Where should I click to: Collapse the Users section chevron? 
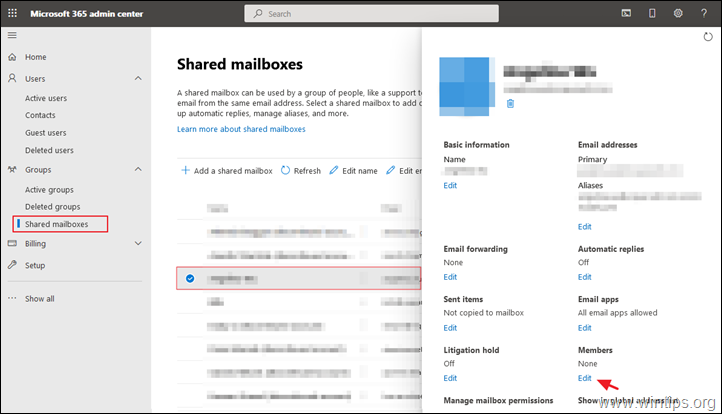tap(138, 78)
